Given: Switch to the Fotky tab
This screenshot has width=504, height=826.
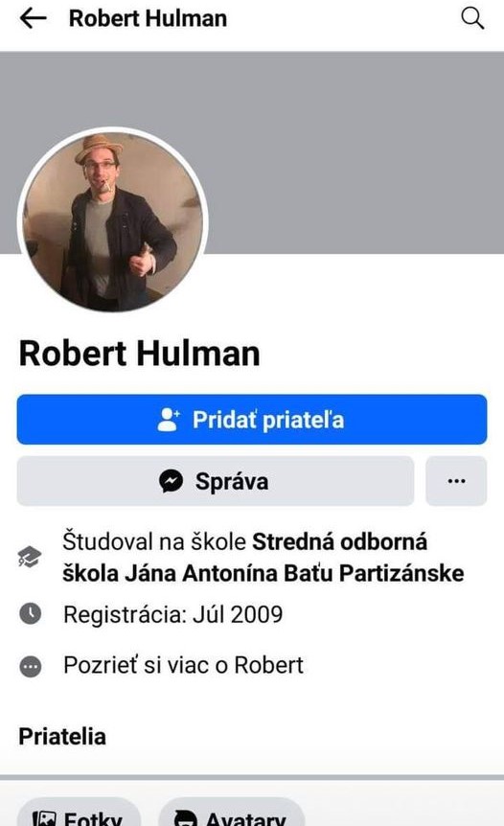Looking at the screenshot, I should tap(79, 812).
